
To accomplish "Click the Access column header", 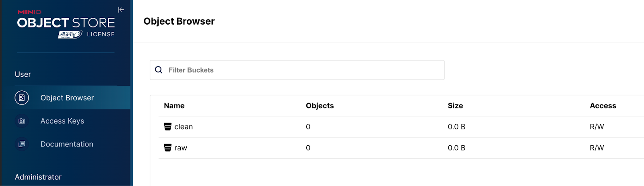I will click(603, 106).
